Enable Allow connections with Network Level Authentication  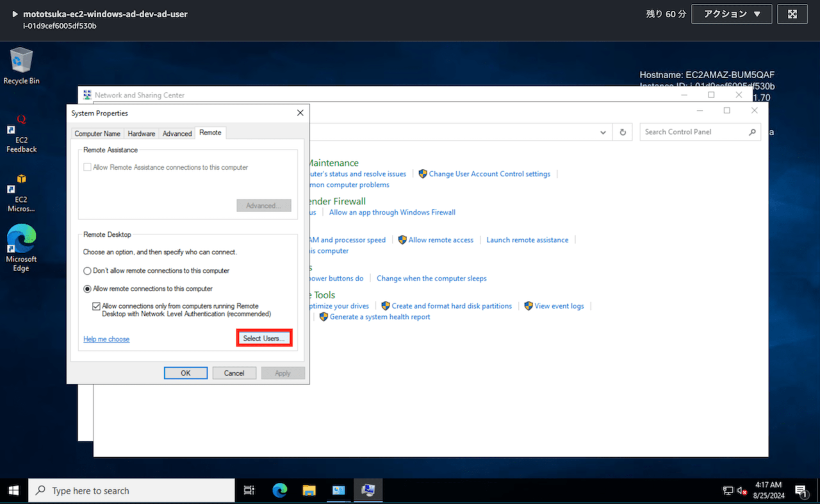96,306
